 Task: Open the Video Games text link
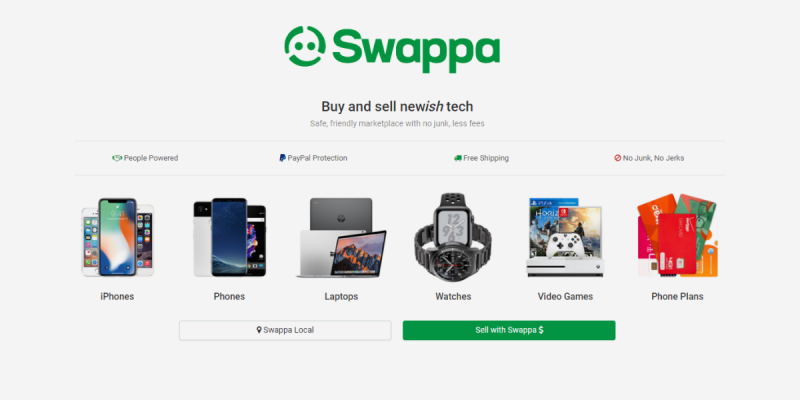pyautogui.click(x=565, y=296)
